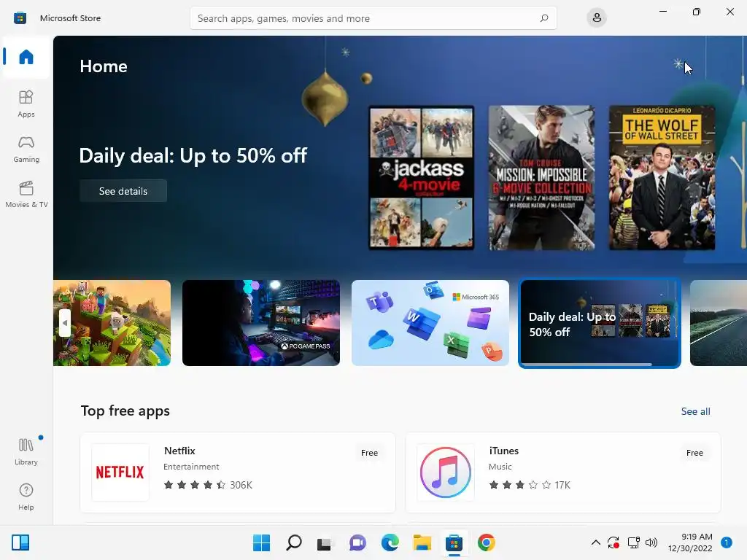Click the search magnifier icon in the search box
The width and height of the screenshot is (747, 560).
(x=543, y=18)
